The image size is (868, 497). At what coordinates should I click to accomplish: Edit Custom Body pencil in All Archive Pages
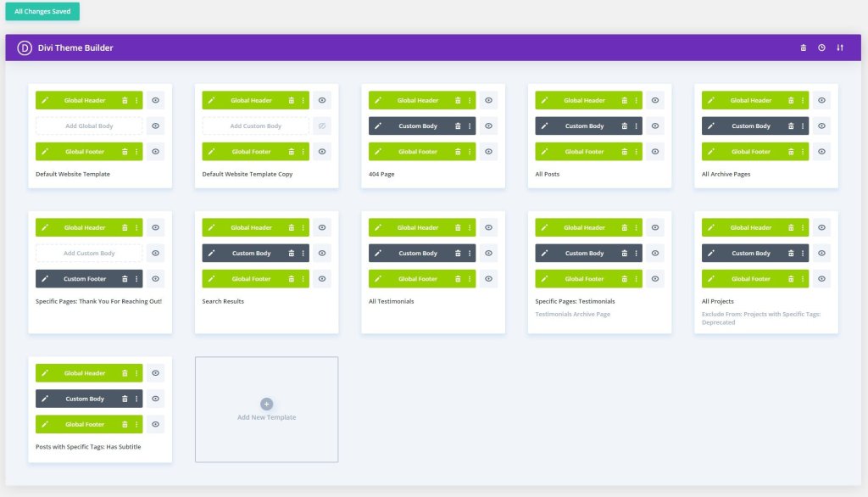click(x=711, y=126)
